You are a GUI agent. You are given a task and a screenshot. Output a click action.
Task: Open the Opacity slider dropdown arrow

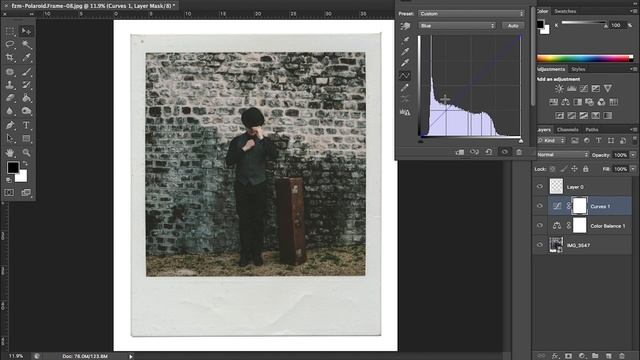633,155
